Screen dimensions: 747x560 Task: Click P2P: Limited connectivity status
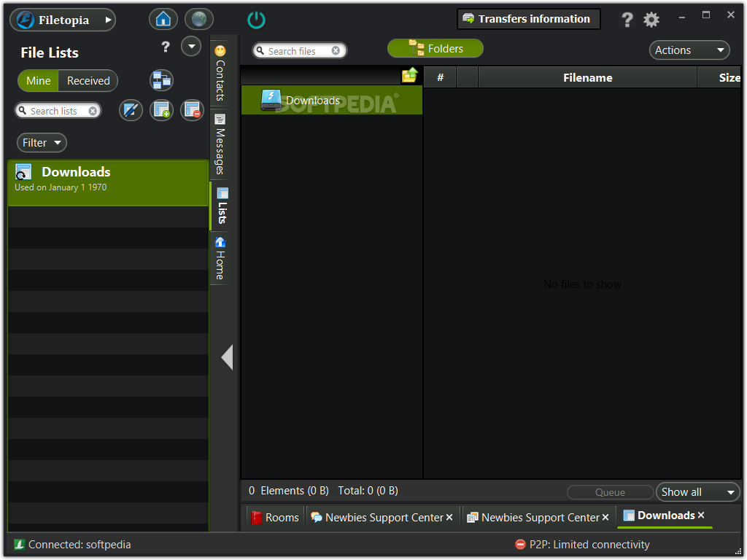click(x=589, y=544)
